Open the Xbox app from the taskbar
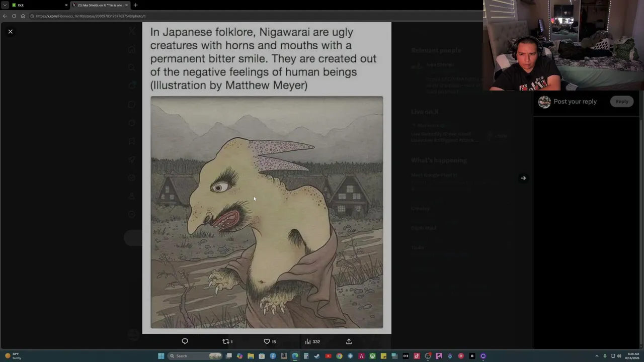Screen dimensions: 644x362 click(372, 356)
